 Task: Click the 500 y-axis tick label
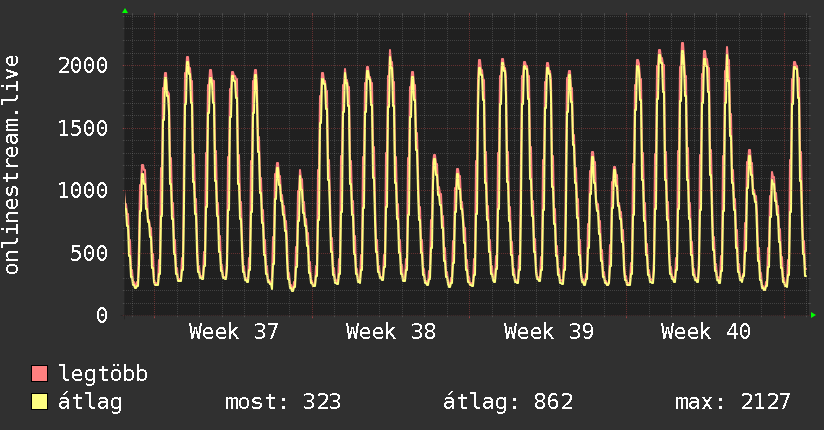coord(89,253)
